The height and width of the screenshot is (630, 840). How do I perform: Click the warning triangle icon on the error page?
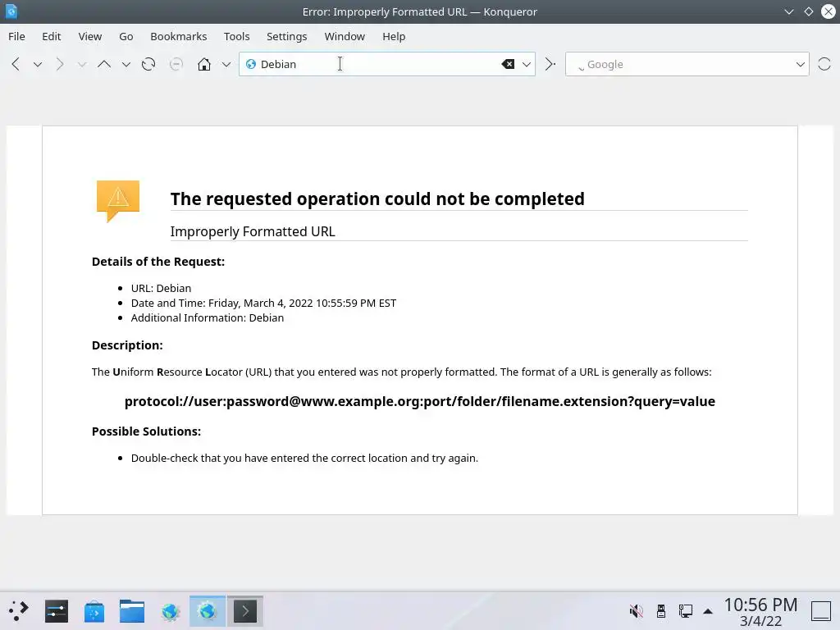[118, 201]
